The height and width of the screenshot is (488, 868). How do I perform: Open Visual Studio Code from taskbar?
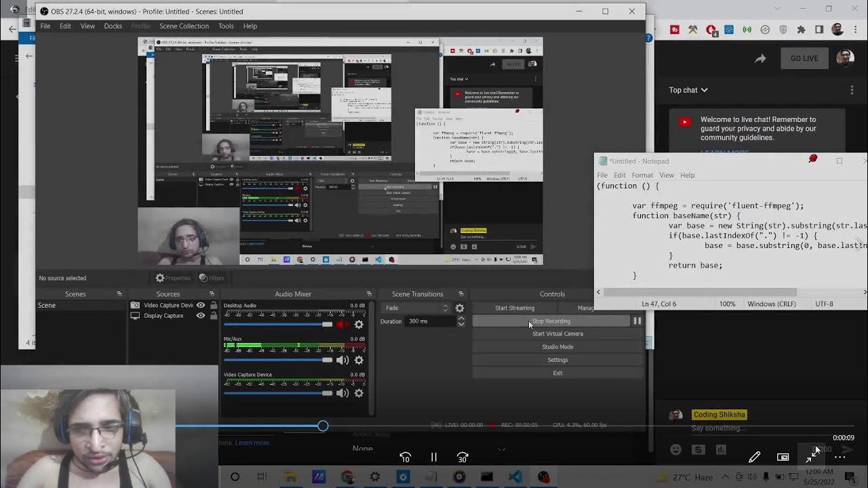pos(515,476)
